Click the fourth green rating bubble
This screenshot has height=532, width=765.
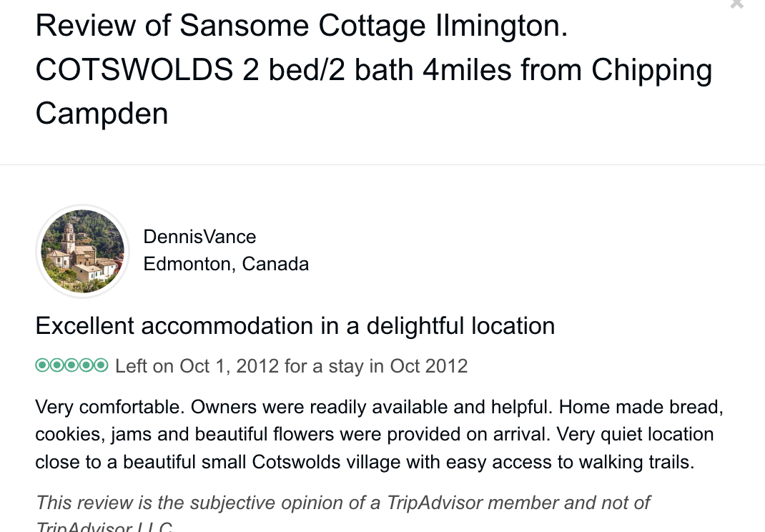click(87, 366)
